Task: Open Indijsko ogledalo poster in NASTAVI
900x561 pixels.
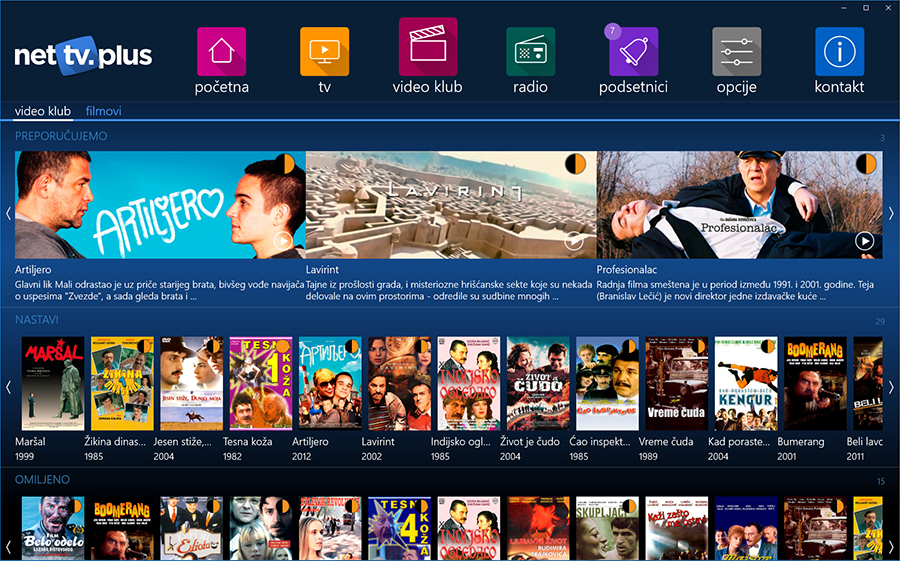Action: [x=469, y=384]
